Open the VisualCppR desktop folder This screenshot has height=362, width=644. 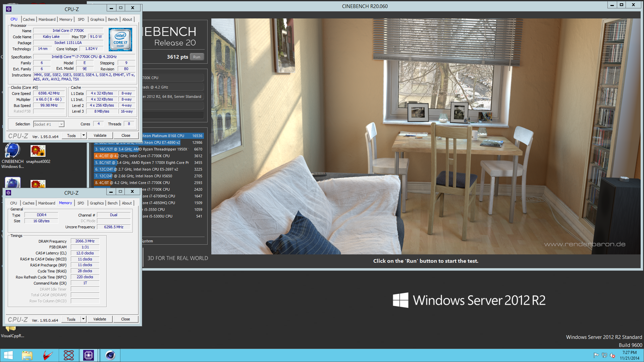click(12, 332)
